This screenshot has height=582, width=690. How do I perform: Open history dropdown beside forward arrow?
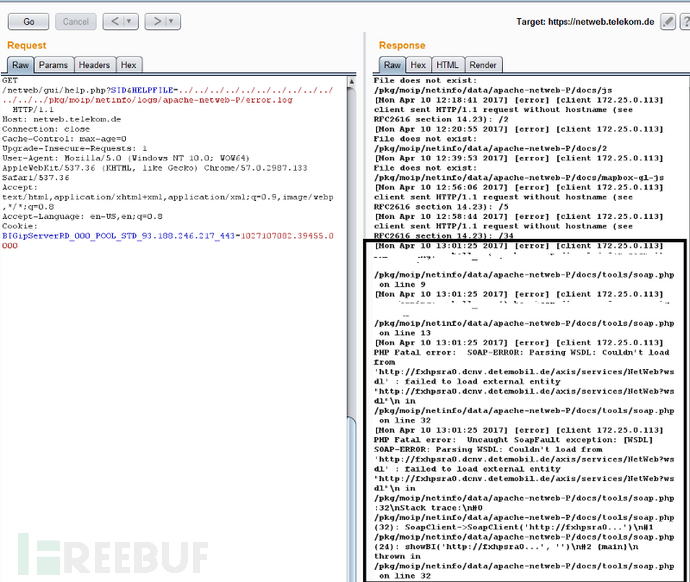tap(172, 21)
